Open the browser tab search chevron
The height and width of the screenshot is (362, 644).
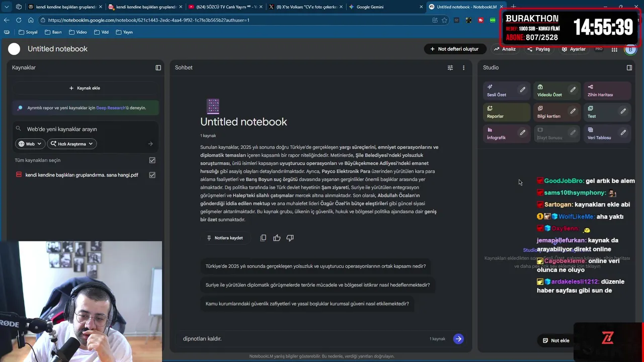(6, 7)
